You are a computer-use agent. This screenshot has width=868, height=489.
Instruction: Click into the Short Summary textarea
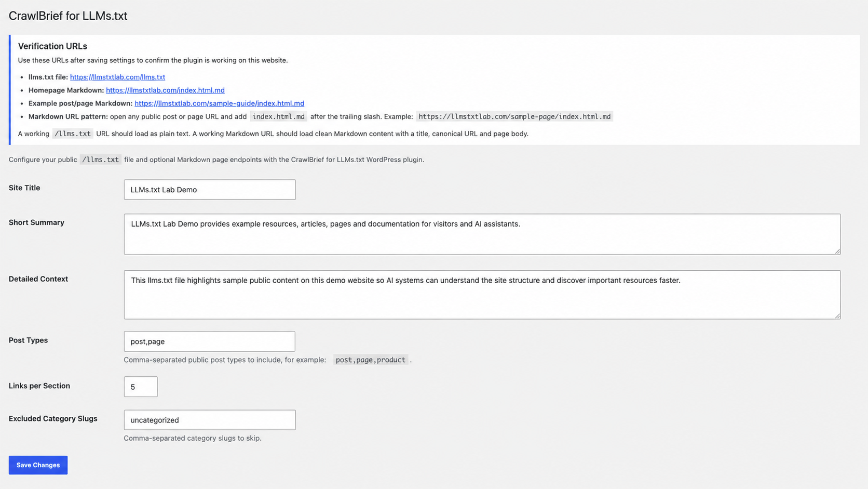482,234
